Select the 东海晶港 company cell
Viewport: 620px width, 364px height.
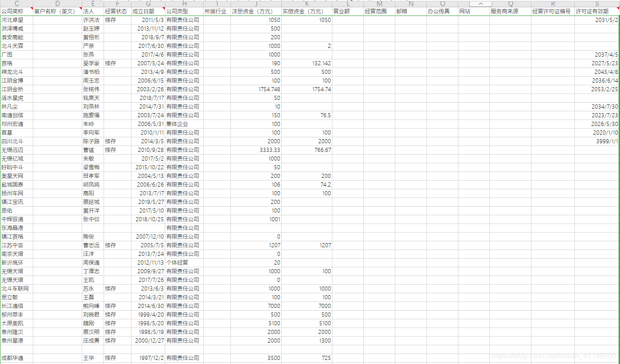coord(16,228)
